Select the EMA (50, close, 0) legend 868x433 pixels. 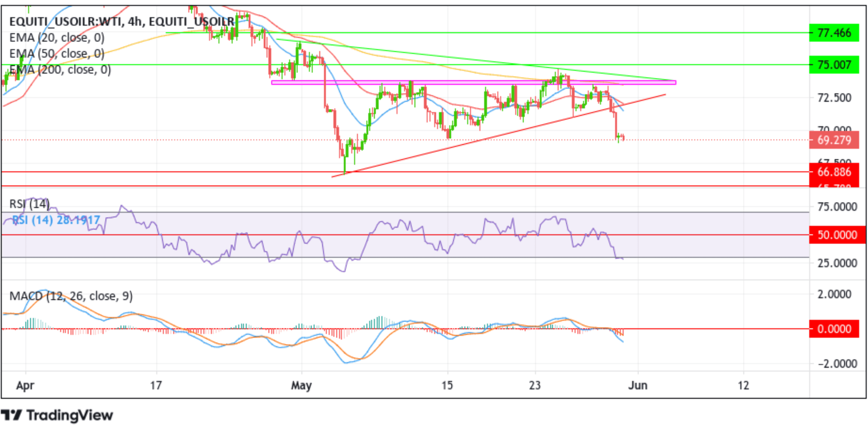click(57, 53)
